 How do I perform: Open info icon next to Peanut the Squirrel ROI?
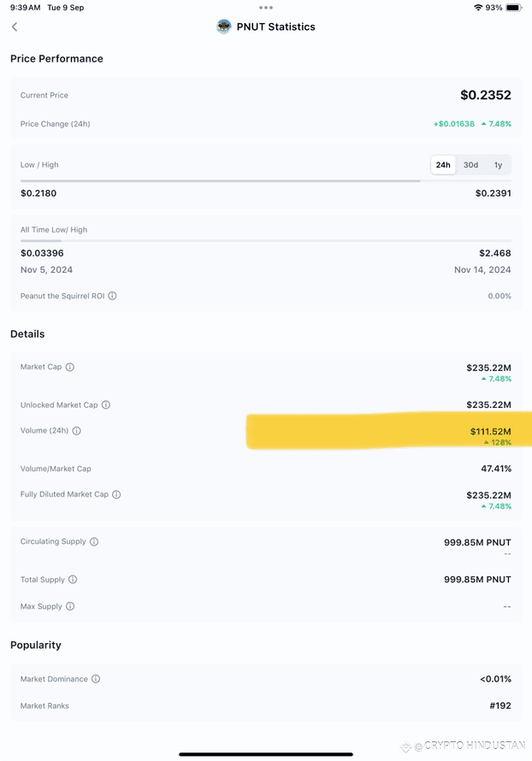tap(112, 296)
